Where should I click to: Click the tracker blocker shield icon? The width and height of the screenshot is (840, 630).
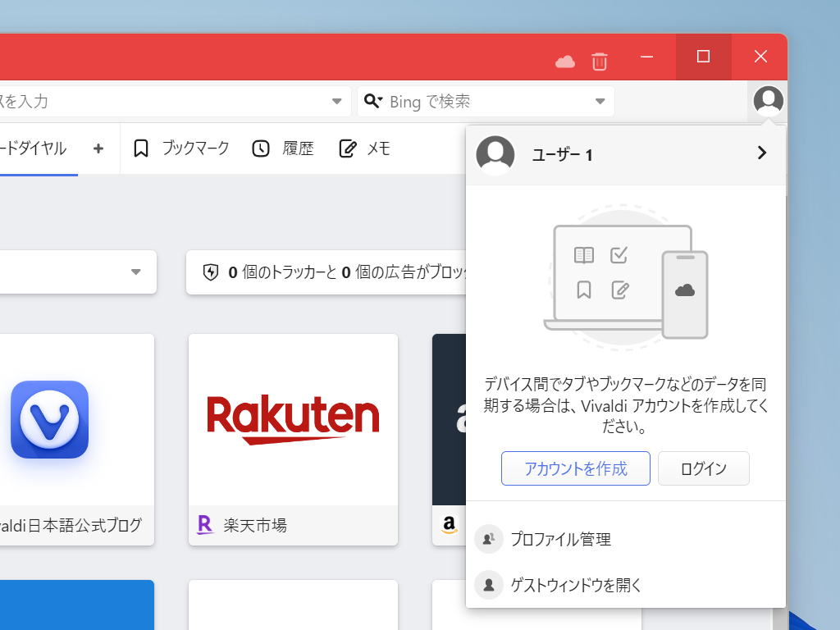pyautogui.click(x=211, y=272)
